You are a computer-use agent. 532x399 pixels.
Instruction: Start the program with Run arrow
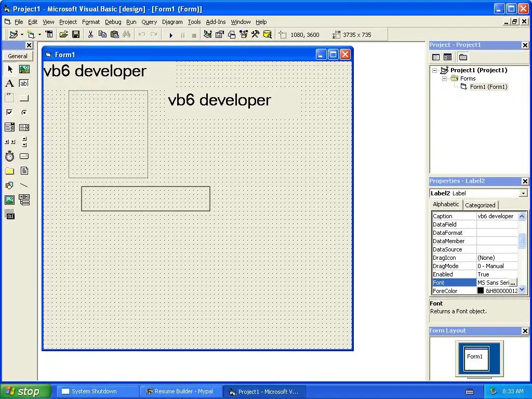[171, 35]
